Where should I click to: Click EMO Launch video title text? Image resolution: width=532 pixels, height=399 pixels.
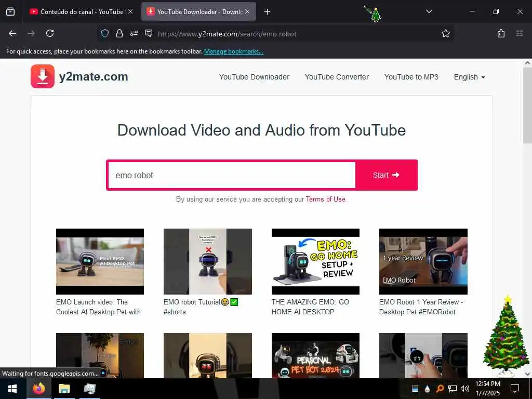tap(98, 307)
